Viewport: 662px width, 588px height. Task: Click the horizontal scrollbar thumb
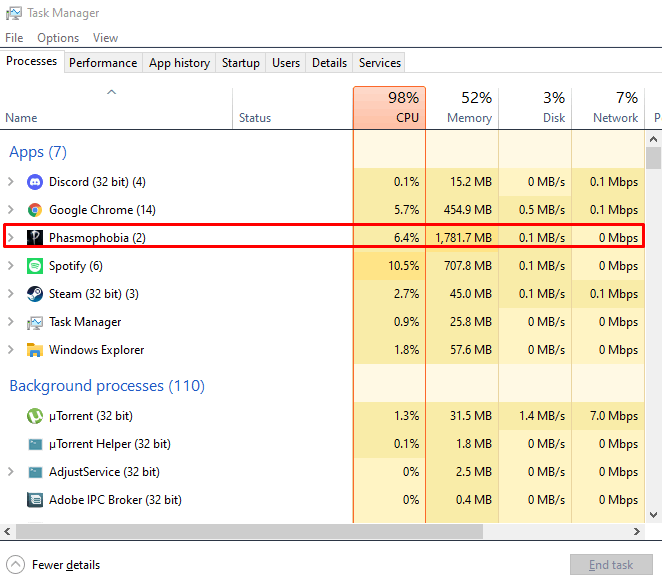point(249,531)
